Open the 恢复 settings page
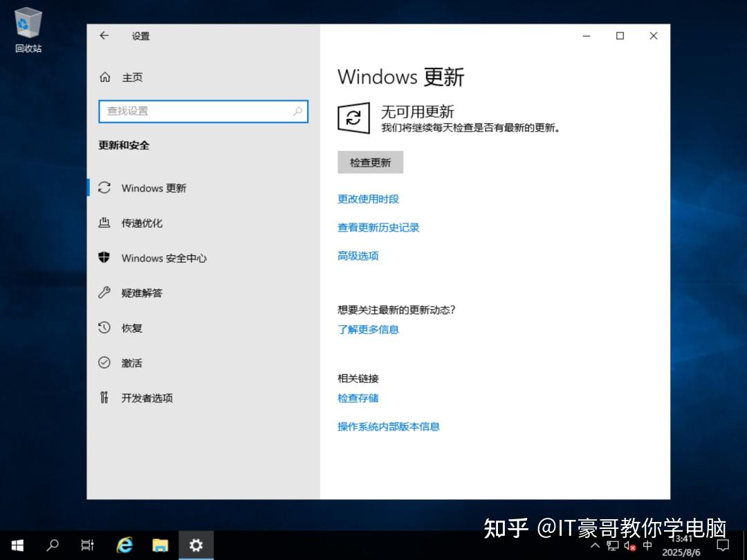747x560 pixels. tap(131, 328)
